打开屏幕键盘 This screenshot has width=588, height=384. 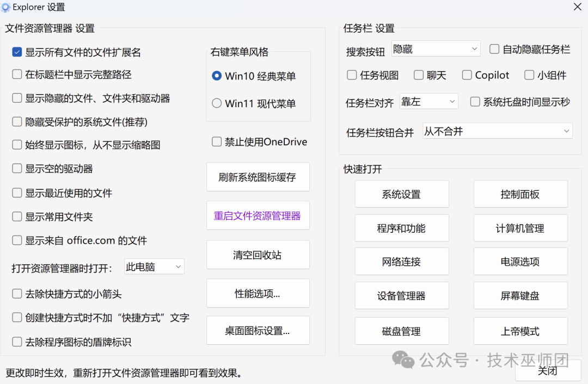(x=520, y=295)
